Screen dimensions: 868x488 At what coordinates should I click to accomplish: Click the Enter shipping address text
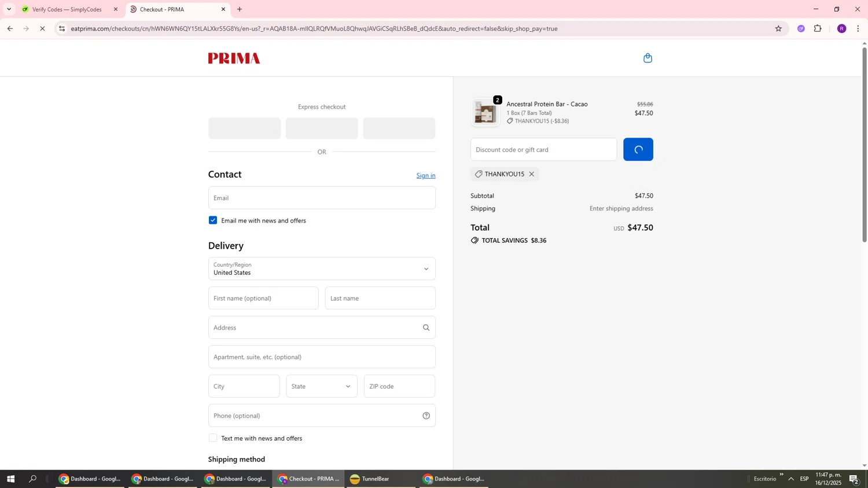click(x=621, y=209)
